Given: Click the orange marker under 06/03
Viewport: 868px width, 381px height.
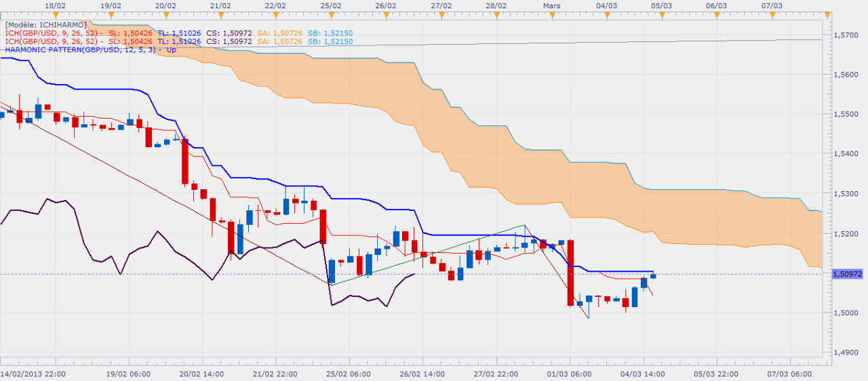Looking at the screenshot, I should [x=716, y=14].
